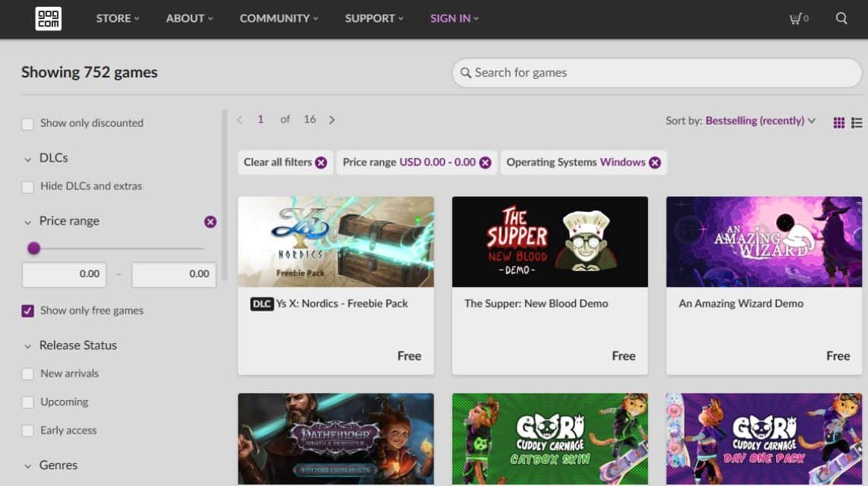Open the COMMUNITY menu
The image size is (868, 486).
coord(275,18)
